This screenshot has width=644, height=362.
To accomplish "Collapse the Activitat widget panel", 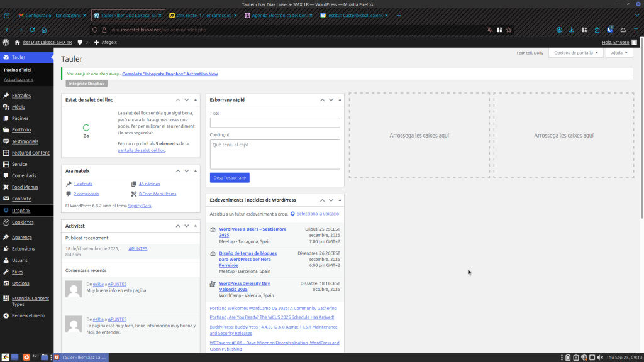I will (x=195, y=226).
